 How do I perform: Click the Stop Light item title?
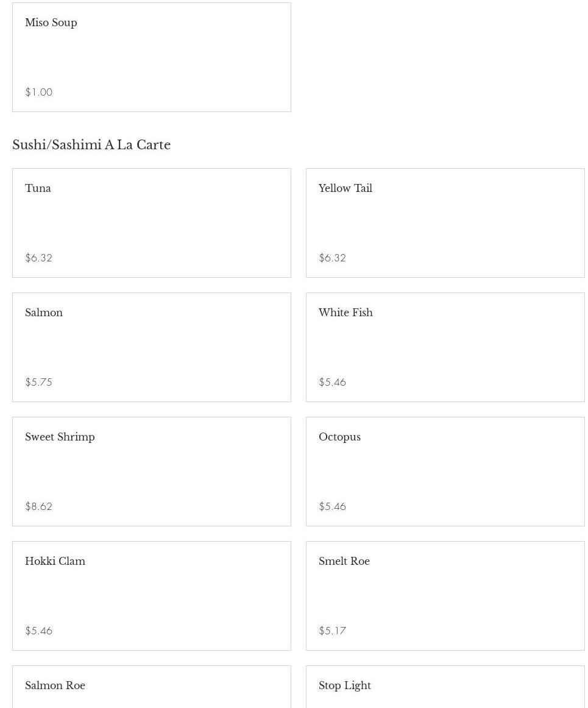pyautogui.click(x=345, y=685)
